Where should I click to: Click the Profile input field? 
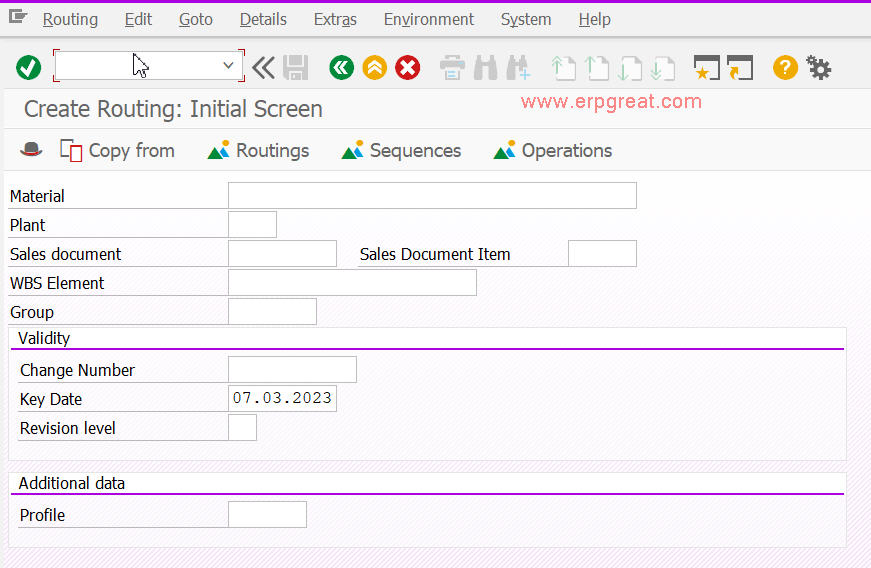point(267,514)
